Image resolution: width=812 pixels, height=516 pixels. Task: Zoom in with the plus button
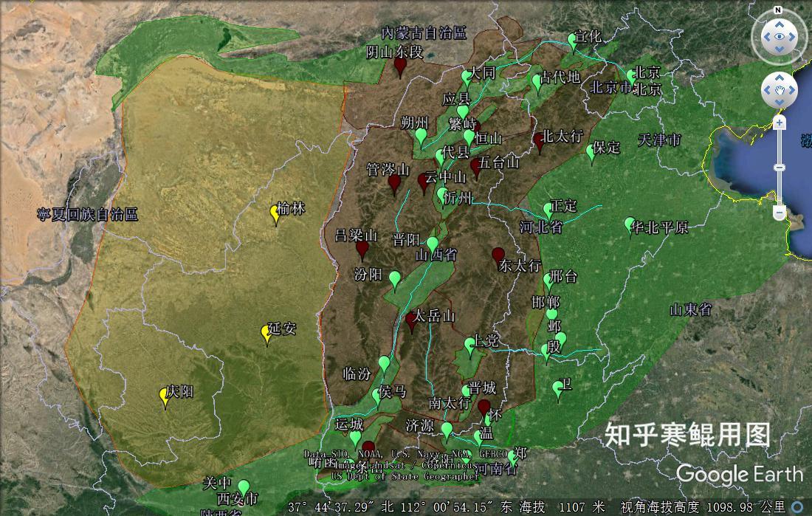tap(780, 123)
